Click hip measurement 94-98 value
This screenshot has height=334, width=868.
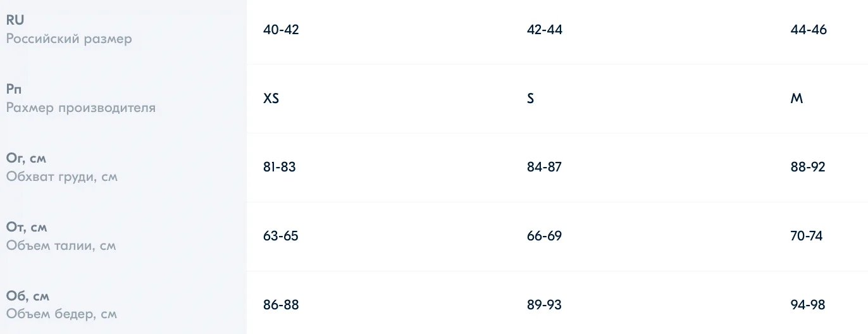(x=808, y=305)
